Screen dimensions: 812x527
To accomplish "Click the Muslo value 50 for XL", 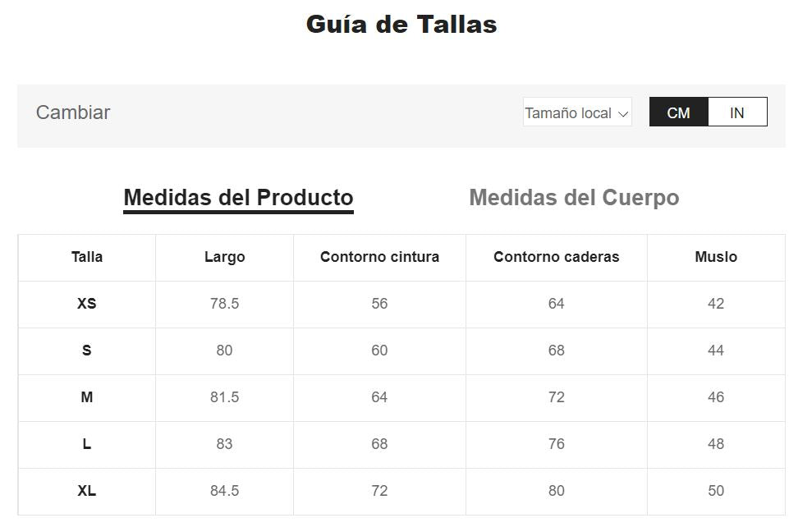I will tap(716, 491).
